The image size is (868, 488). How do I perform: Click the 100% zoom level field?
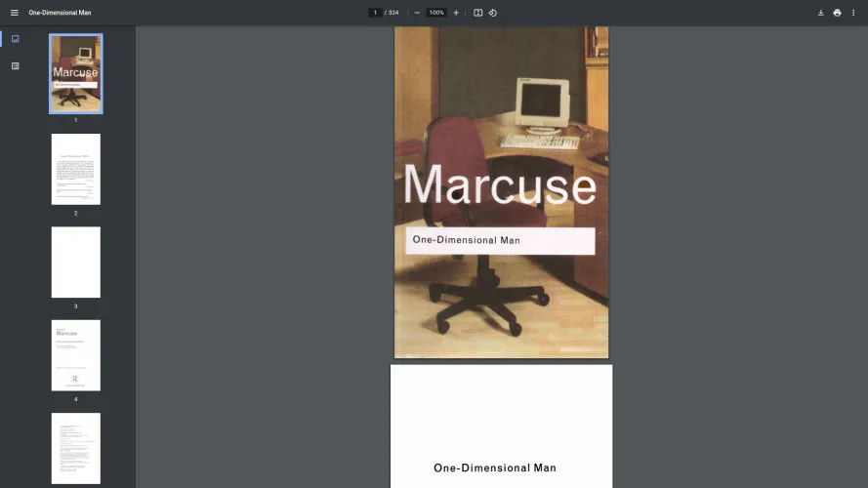(x=436, y=13)
